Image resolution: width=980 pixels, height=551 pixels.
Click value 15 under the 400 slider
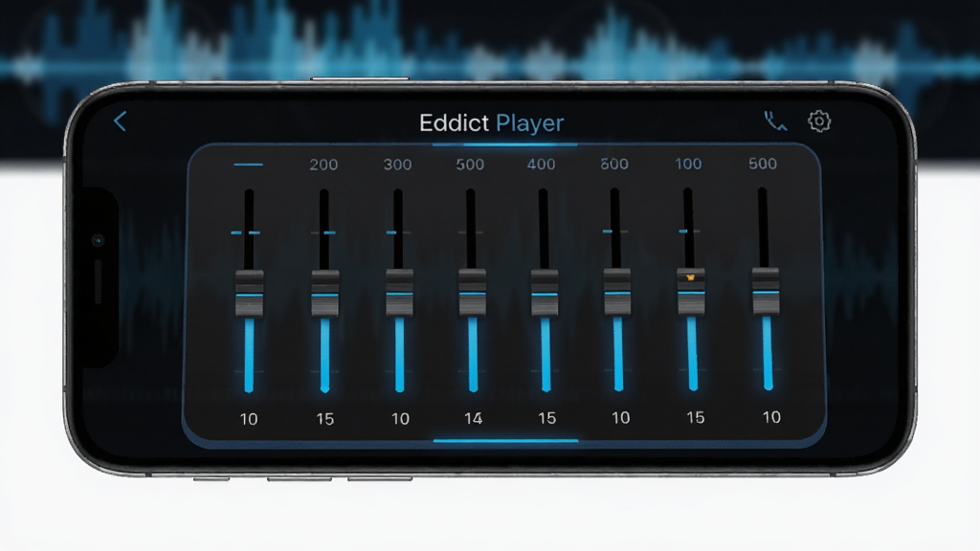coord(546,418)
